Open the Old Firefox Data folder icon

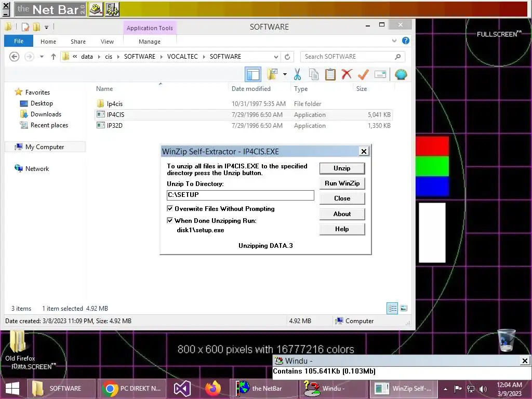[x=18, y=343]
